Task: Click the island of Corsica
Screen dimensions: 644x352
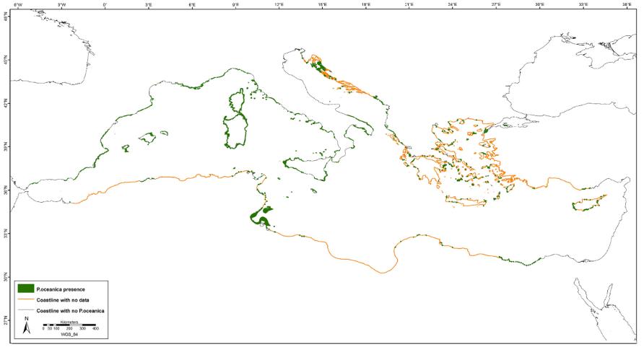Action: [235, 102]
